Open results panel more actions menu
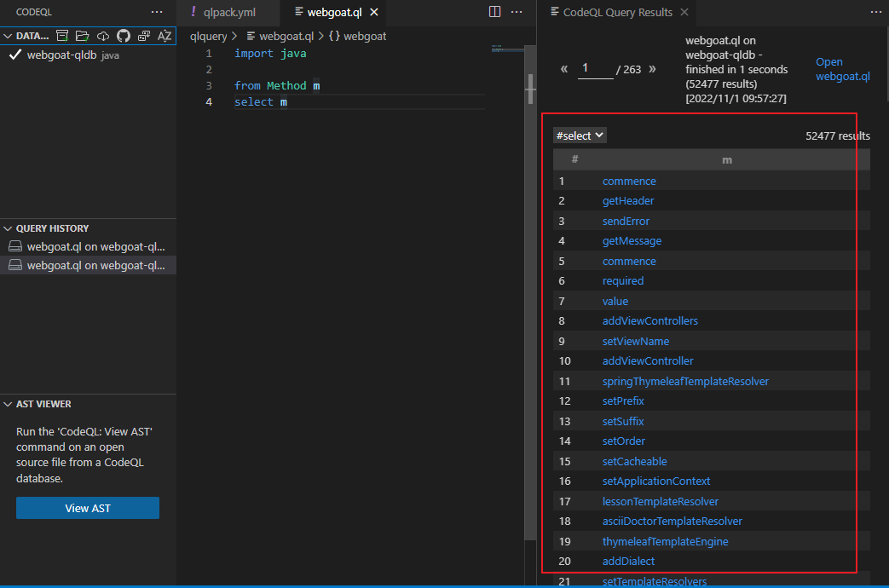Screen dimensions: 889x588 coord(876,12)
